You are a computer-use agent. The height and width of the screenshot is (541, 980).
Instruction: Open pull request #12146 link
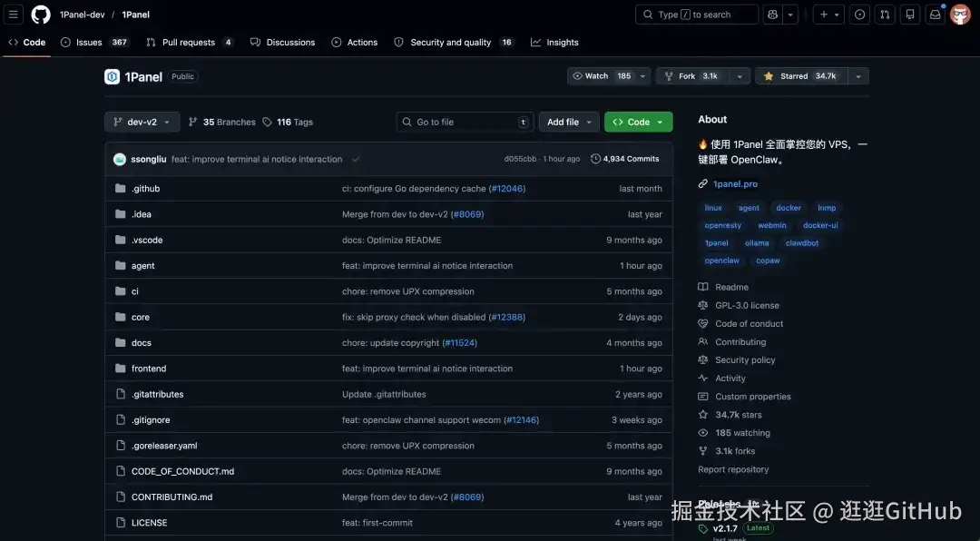coord(521,419)
